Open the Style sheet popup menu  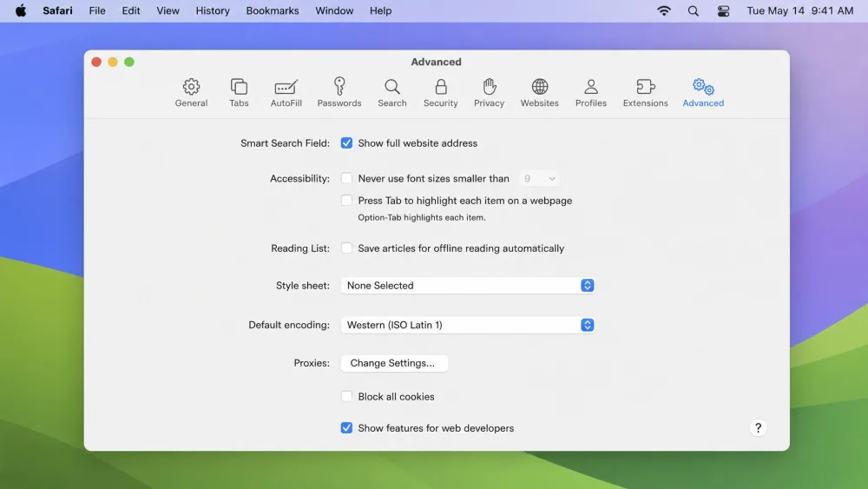coord(468,285)
